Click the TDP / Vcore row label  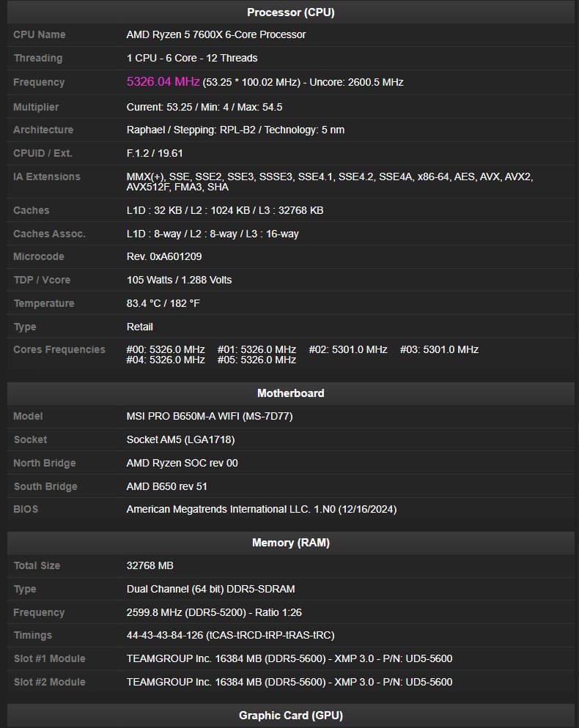(x=42, y=280)
